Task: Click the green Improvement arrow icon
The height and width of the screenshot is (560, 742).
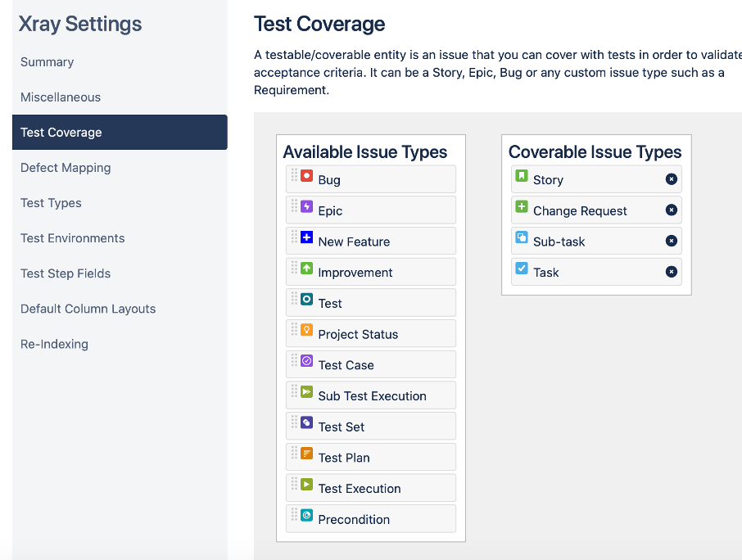Action: [x=306, y=269]
